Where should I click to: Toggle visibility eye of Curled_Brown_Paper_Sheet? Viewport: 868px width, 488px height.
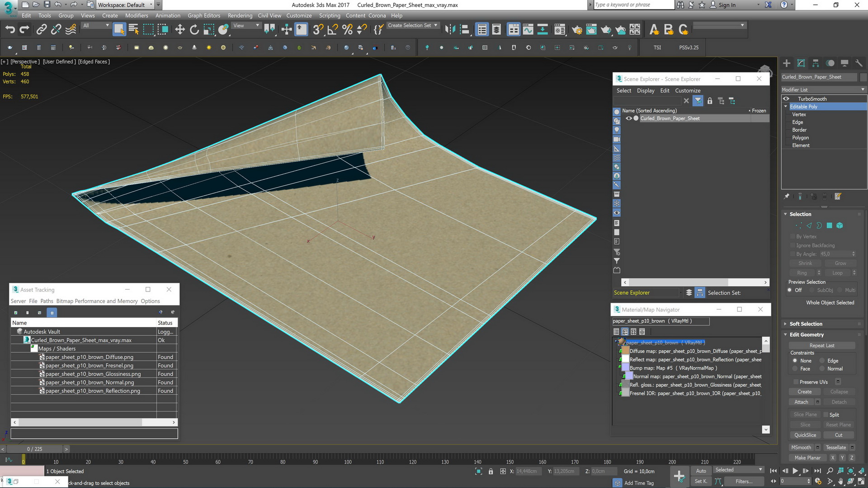628,118
